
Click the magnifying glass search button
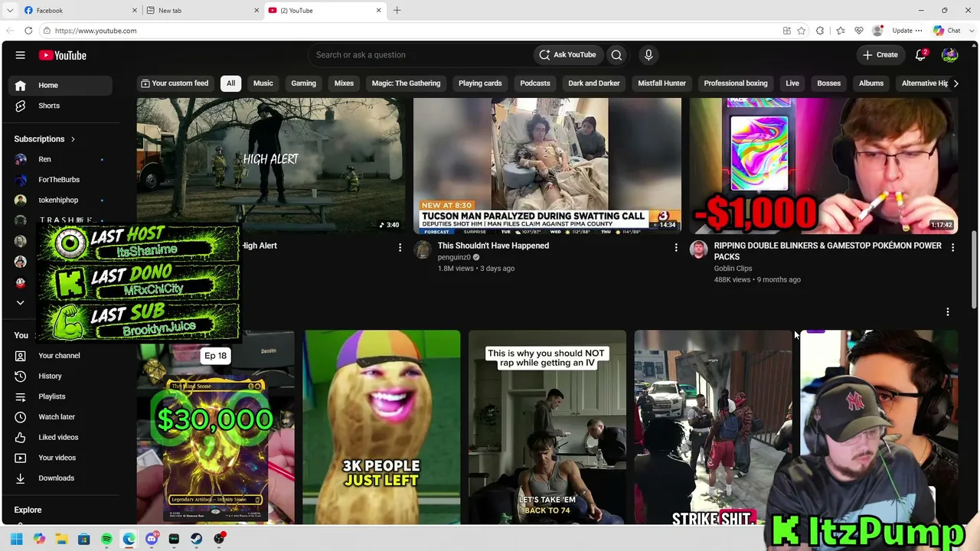pos(616,55)
